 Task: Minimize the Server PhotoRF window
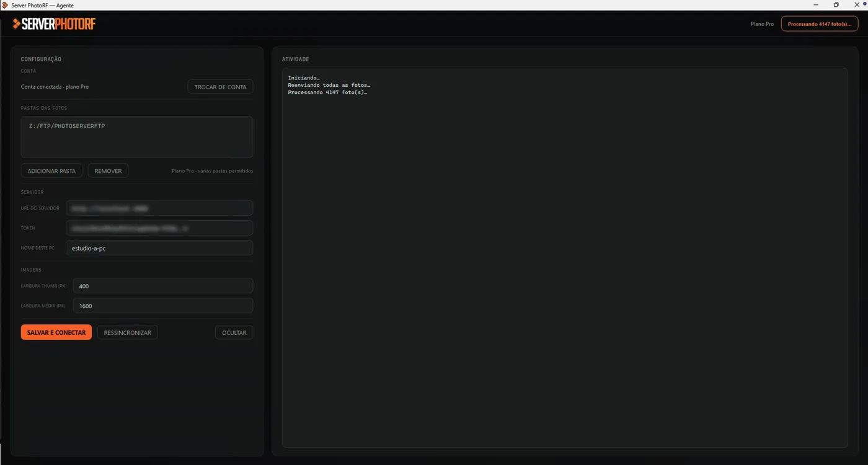pyautogui.click(x=816, y=5)
